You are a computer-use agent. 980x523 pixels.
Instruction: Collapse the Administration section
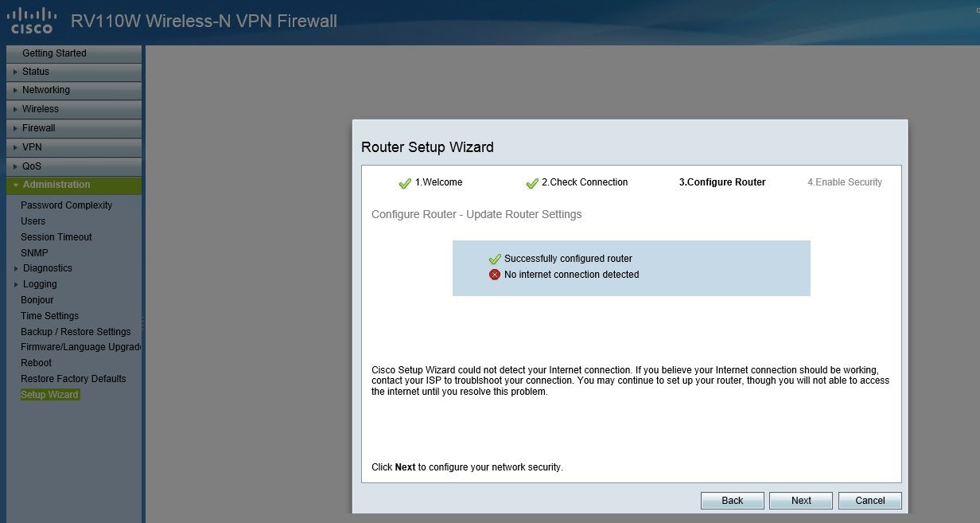[x=74, y=185]
